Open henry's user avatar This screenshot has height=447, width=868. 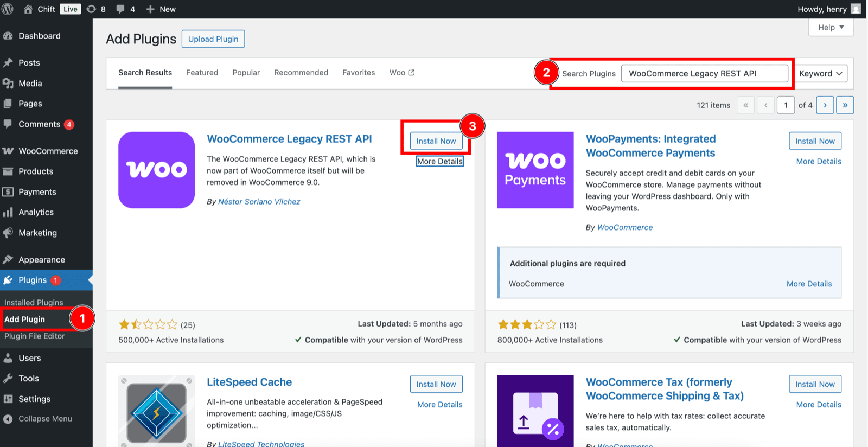856,9
